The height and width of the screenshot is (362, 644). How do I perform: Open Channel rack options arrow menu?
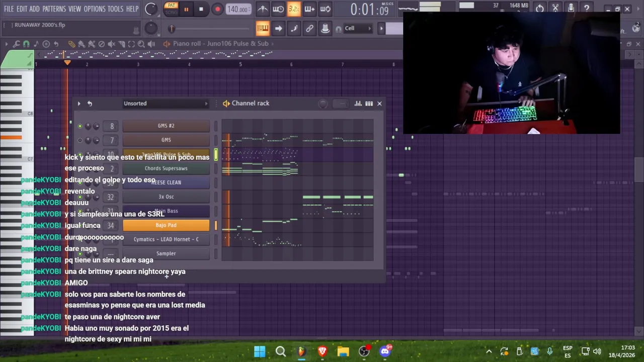(78, 104)
